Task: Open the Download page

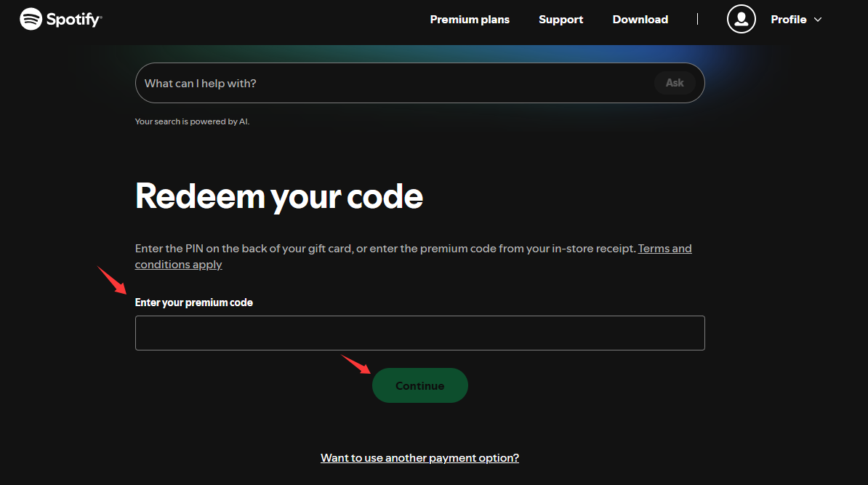Action: (x=640, y=20)
